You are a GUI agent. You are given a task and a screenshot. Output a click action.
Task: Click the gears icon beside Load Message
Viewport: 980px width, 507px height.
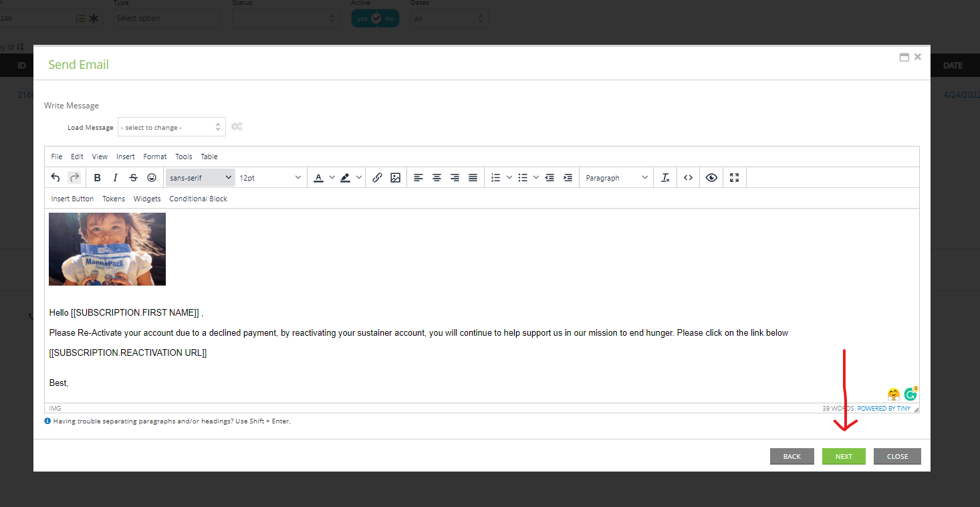click(x=237, y=126)
